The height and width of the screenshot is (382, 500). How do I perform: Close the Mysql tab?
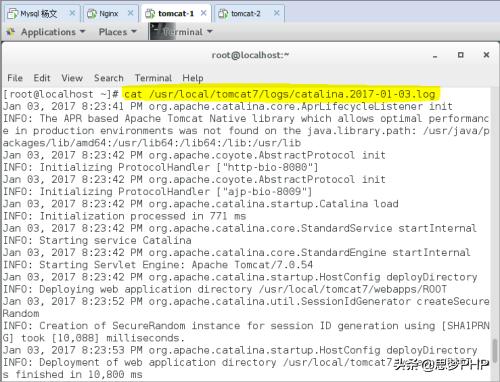click(72, 13)
